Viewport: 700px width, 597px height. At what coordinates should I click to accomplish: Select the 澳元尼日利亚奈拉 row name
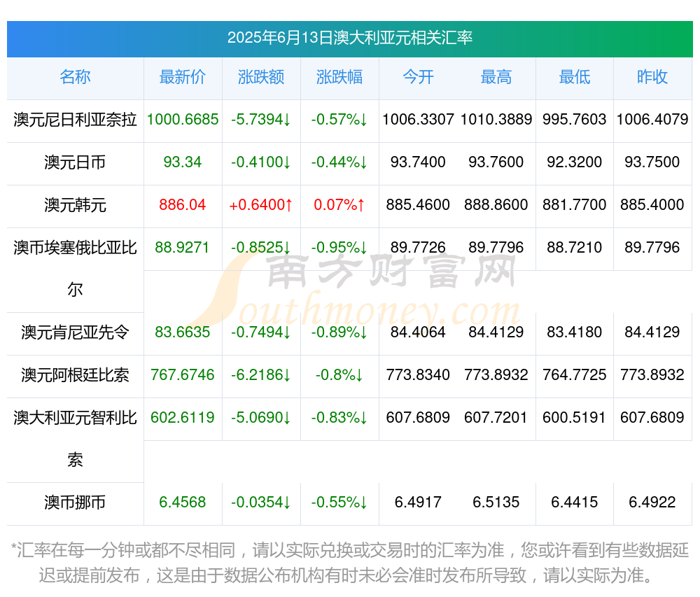click(x=75, y=120)
